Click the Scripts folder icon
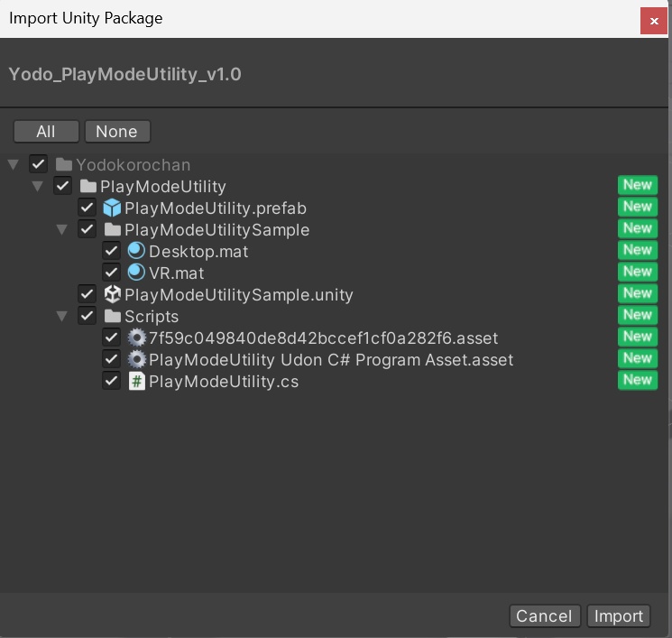 click(x=112, y=316)
